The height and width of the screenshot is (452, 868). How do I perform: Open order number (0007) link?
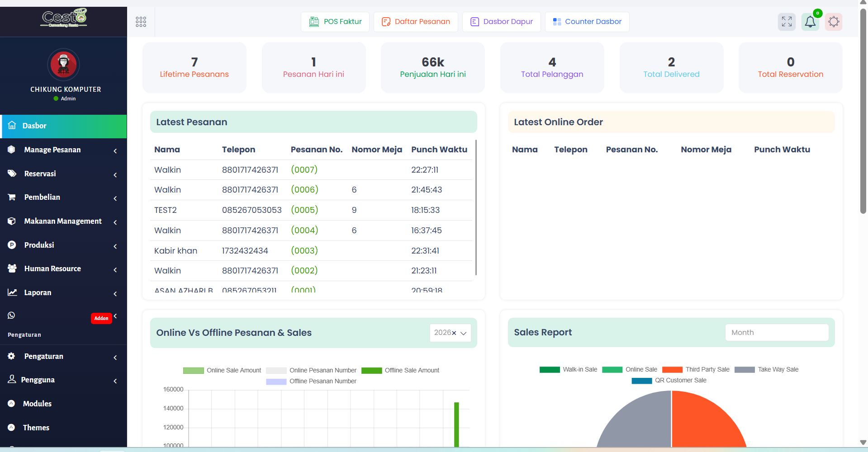click(x=304, y=170)
